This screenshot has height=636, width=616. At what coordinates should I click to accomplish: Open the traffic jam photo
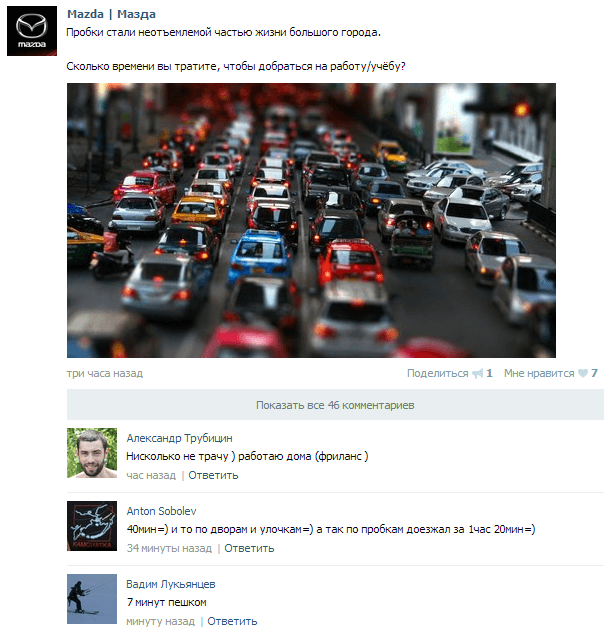311,220
